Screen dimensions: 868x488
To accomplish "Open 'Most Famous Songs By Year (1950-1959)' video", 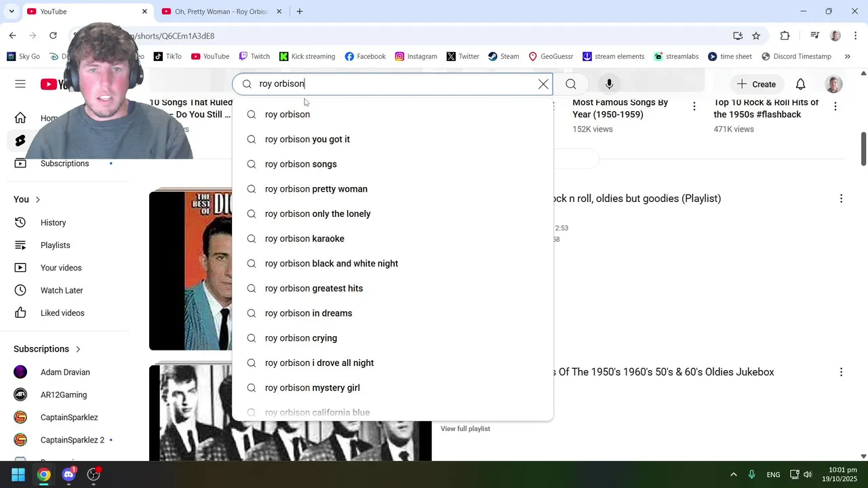I will coord(620,108).
